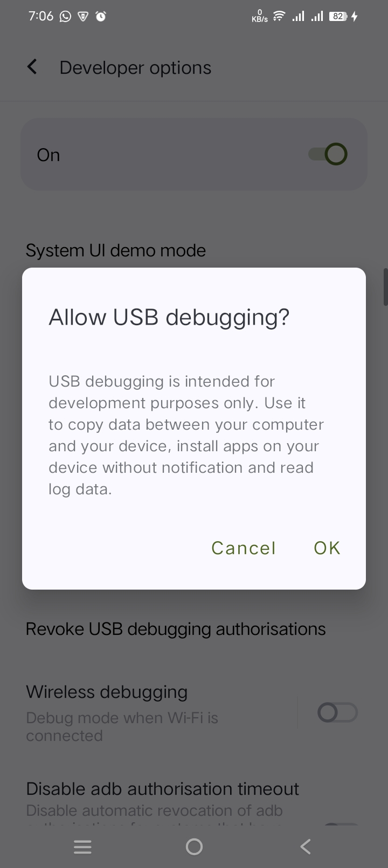Tap the WhatsApp notification icon

coord(65,17)
